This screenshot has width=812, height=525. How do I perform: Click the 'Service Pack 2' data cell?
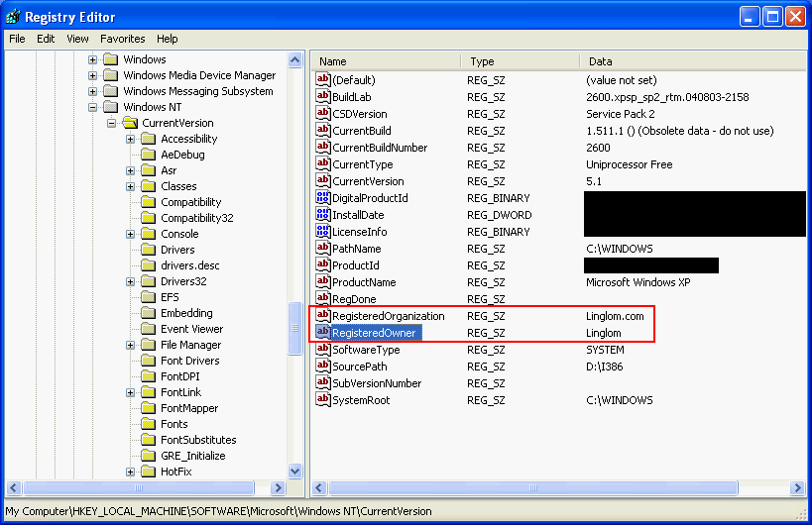tap(621, 114)
